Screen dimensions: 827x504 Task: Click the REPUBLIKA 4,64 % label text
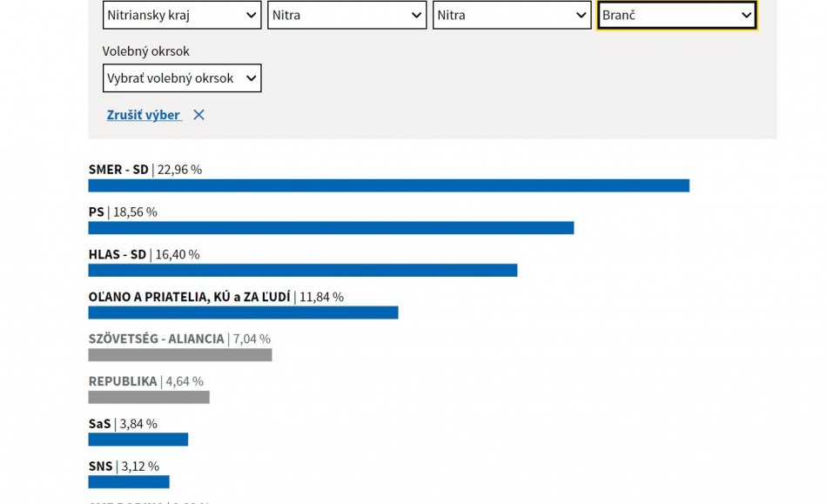point(145,381)
